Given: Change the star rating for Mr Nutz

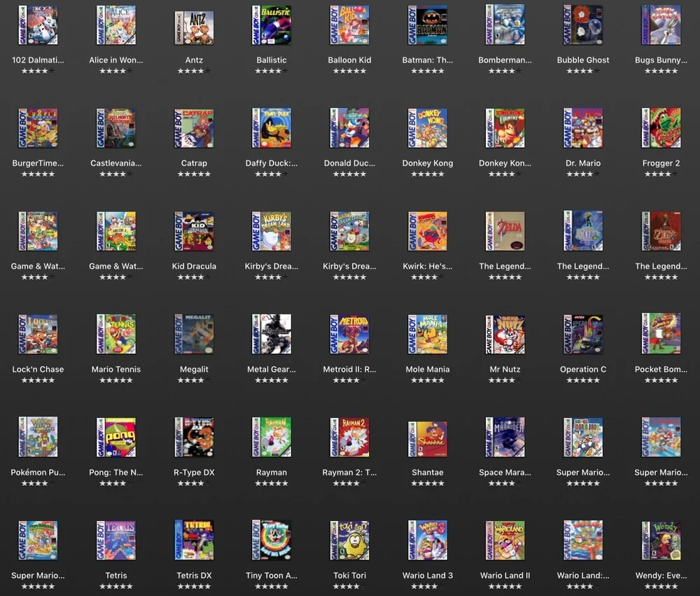Looking at the screenshot, I should (x=505, y=380).
